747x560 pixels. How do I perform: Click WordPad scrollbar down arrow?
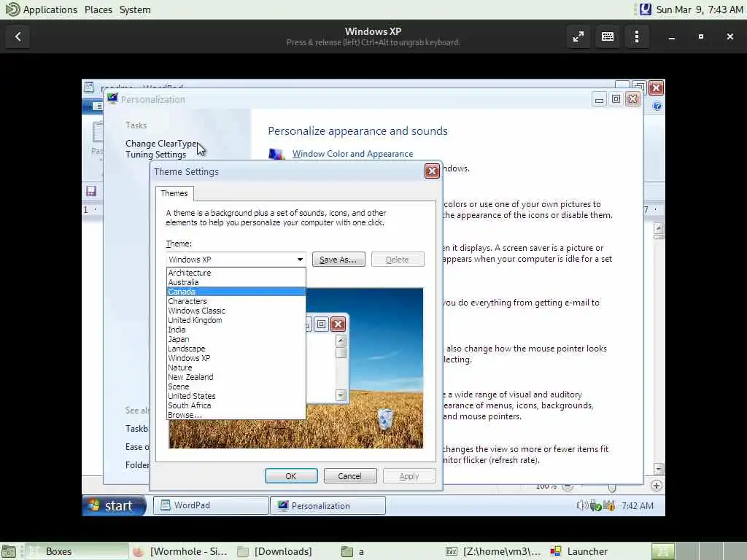659,469
